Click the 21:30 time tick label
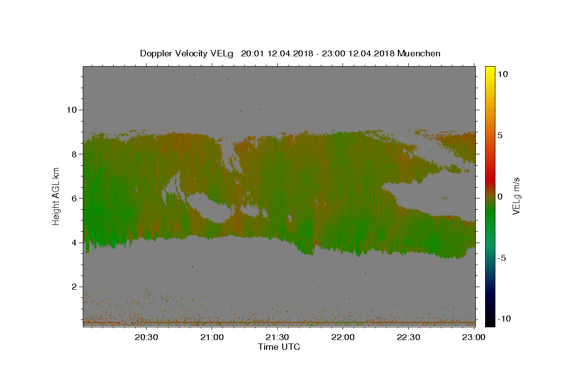The height and width of the screenshot is (392, 588). [277, 338]
